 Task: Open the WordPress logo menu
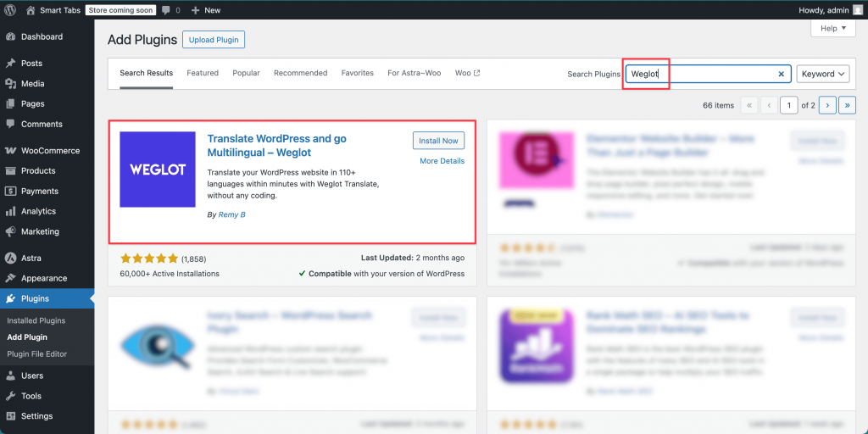tap(10, 10)
